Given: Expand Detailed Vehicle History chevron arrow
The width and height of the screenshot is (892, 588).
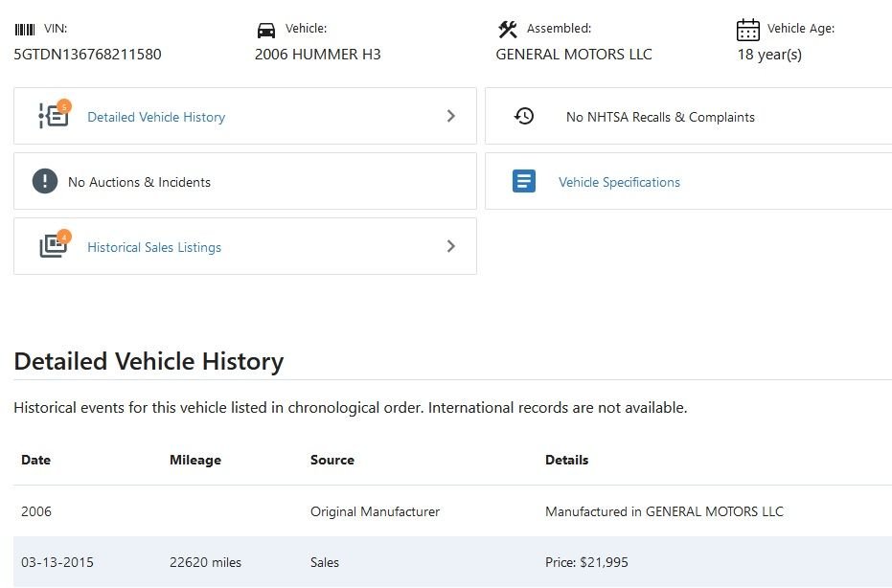Looking at the screenshot, I should click(x=451, y=116).
